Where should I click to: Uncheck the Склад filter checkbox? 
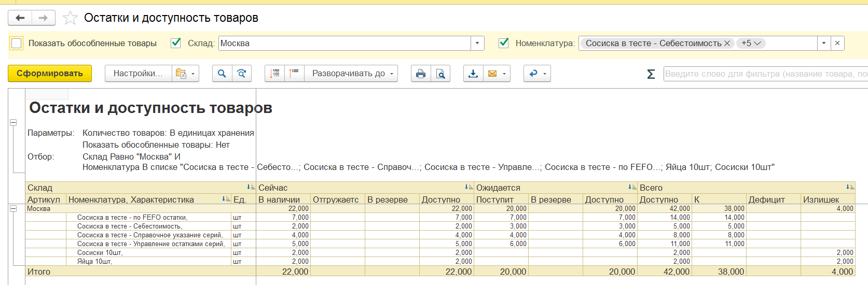point(176,43)
